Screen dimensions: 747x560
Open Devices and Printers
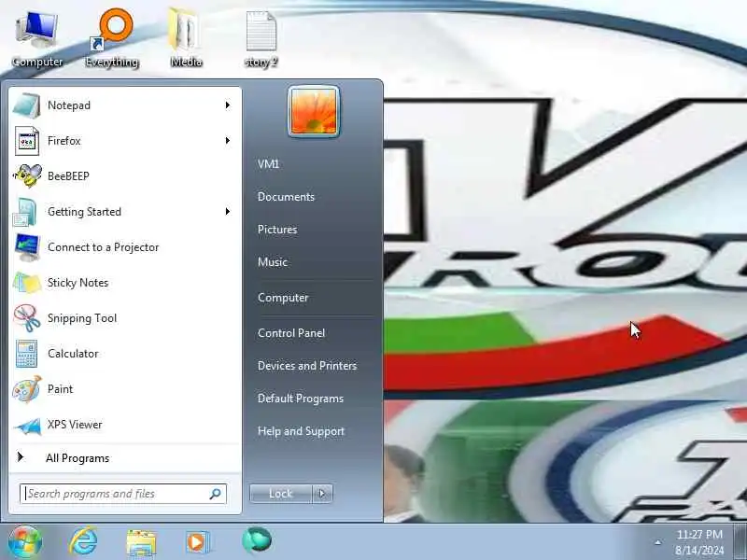[307, 366]
